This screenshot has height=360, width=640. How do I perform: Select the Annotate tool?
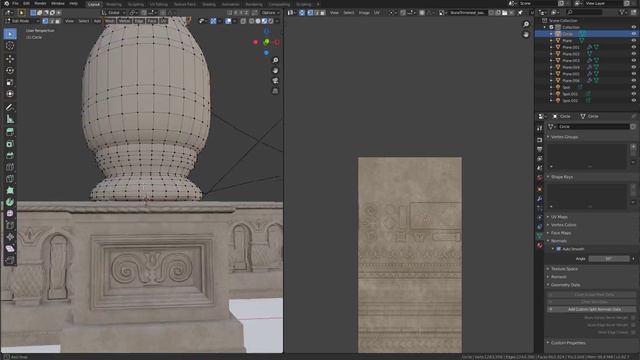[10, 107]
